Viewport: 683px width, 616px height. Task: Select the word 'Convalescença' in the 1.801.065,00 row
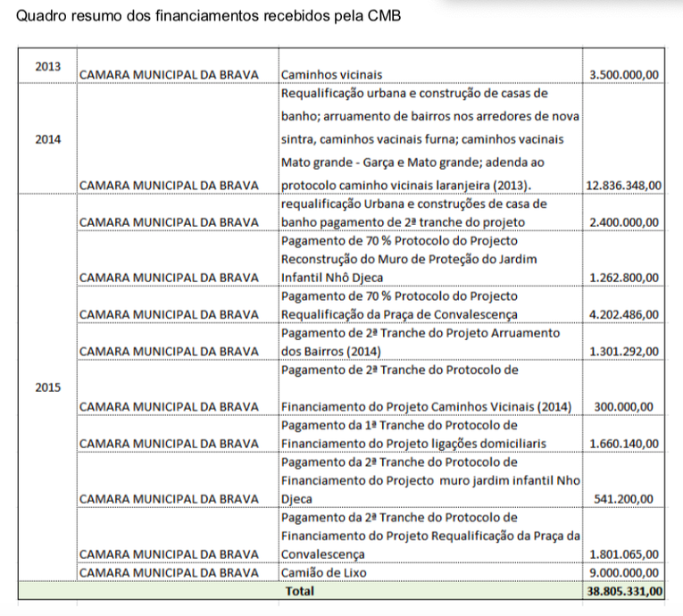[x=323, y=554]
